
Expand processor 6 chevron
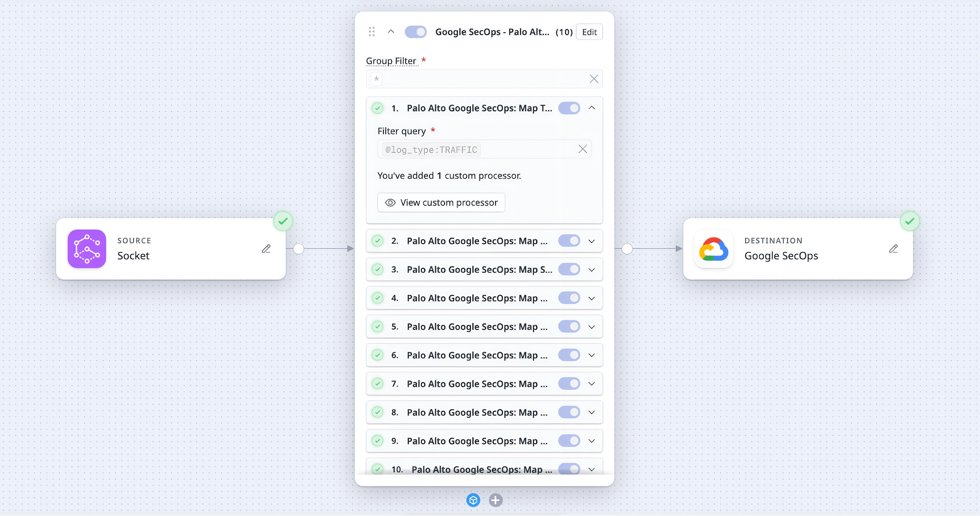click(x=592, y=356)
